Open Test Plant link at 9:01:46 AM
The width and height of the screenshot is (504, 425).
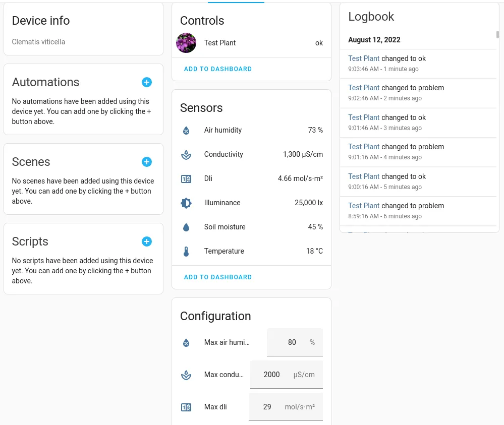click(364, 117)
